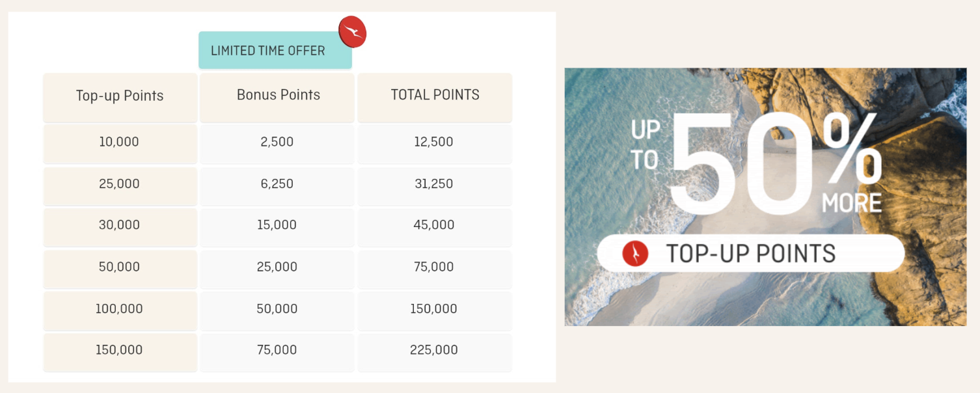This screenshot has height=393, width=980.
Task: Choose the 150,000 top-up points option
Action: tap(120, 351)
